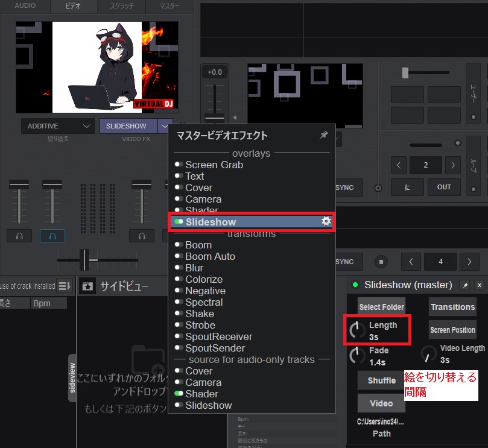This screenshot has height=448, width=488.
Task: Toggle the Blur transform
Action: click(x=179, y=268)
